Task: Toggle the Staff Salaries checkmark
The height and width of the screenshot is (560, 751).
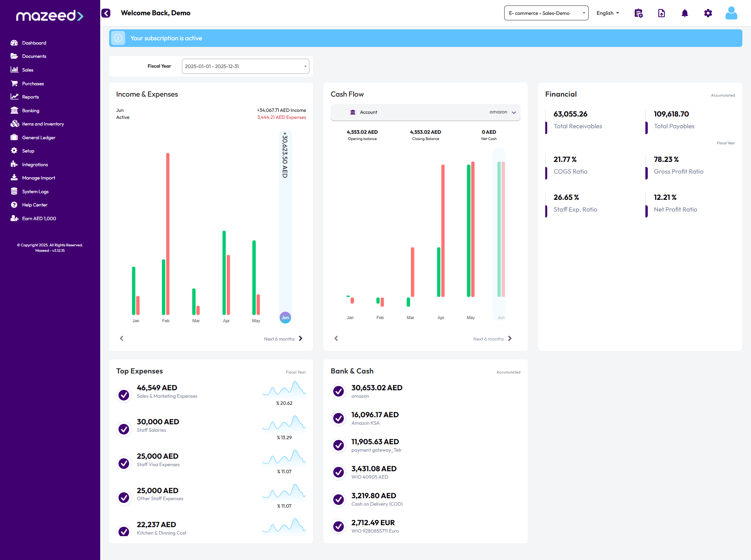Action: [124, 429]
